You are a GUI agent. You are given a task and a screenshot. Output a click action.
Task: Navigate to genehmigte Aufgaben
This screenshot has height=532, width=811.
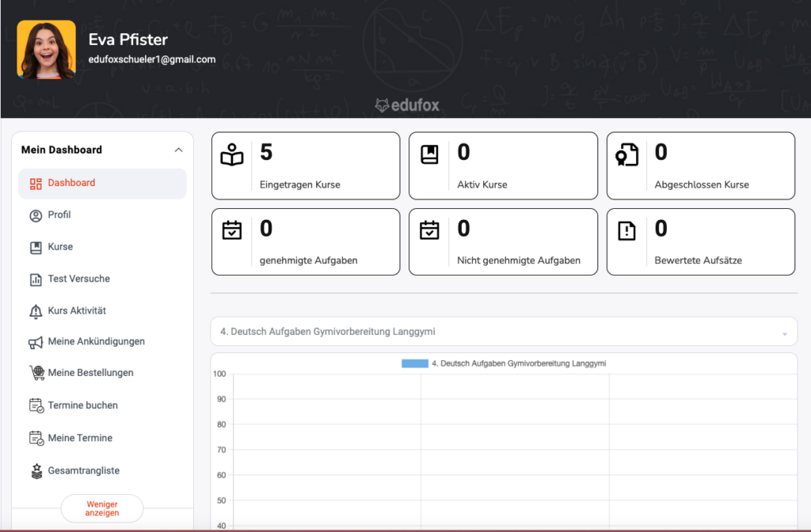[x=234, y=231]
